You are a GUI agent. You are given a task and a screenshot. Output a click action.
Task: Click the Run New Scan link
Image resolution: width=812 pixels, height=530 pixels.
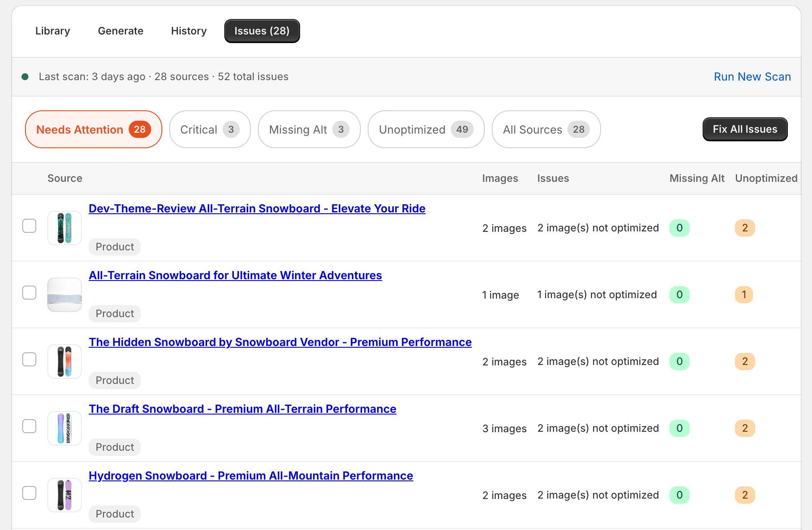pyautogui.click(x=752, y=76)
